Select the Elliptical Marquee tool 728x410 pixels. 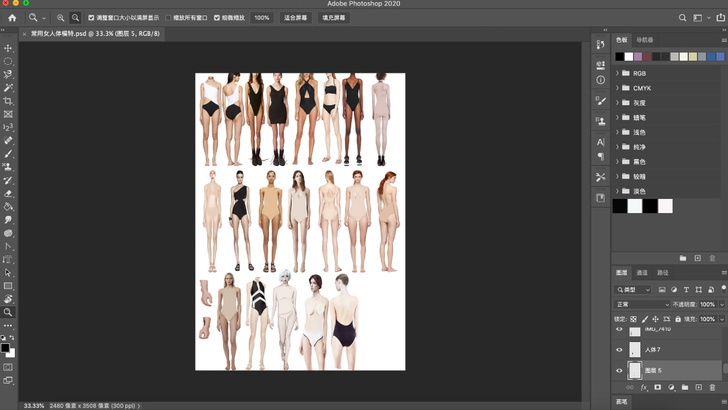click(8, 62)
